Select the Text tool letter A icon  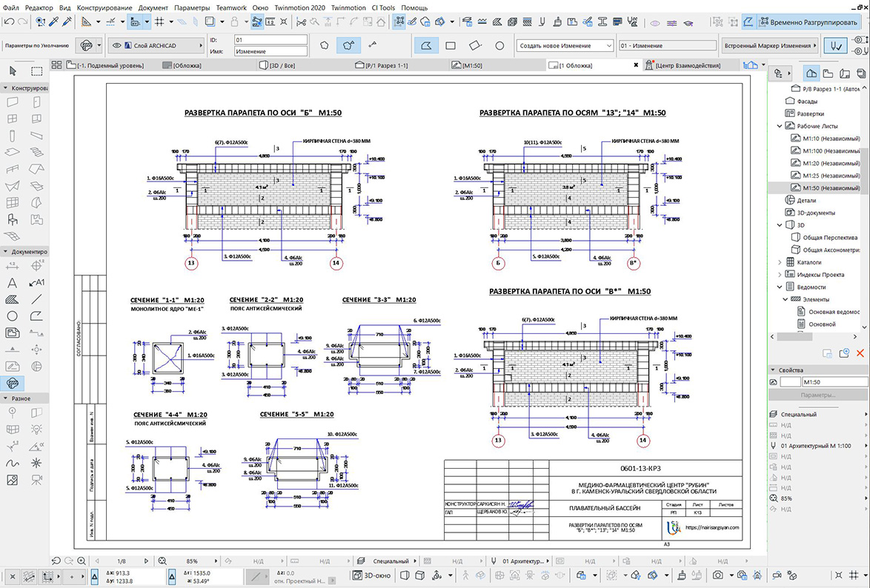click(x=12, y=283)
